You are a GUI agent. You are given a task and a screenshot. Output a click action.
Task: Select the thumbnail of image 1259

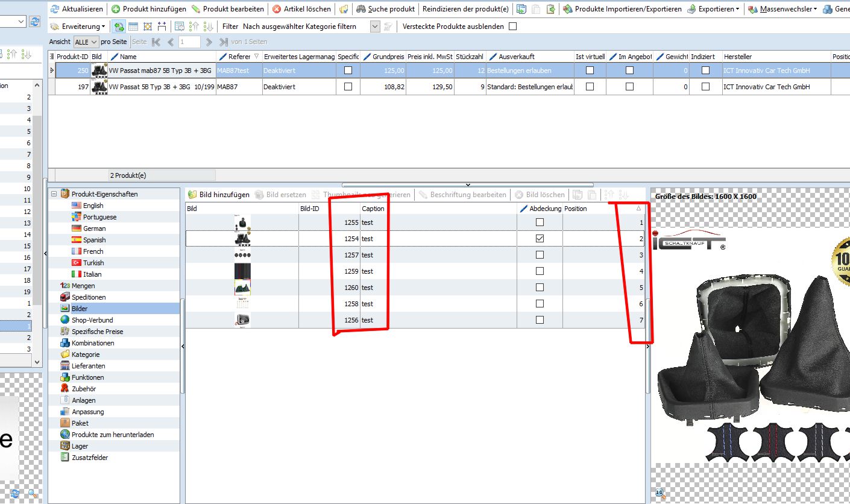[x=242, y=271]
